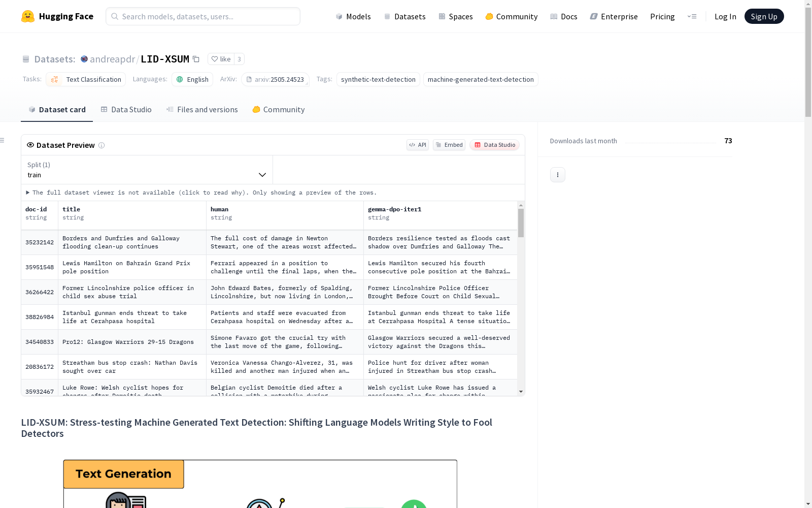Click doc-id cell 34540833
Screen dimensions: 812x508
click(x=40, y=342)
